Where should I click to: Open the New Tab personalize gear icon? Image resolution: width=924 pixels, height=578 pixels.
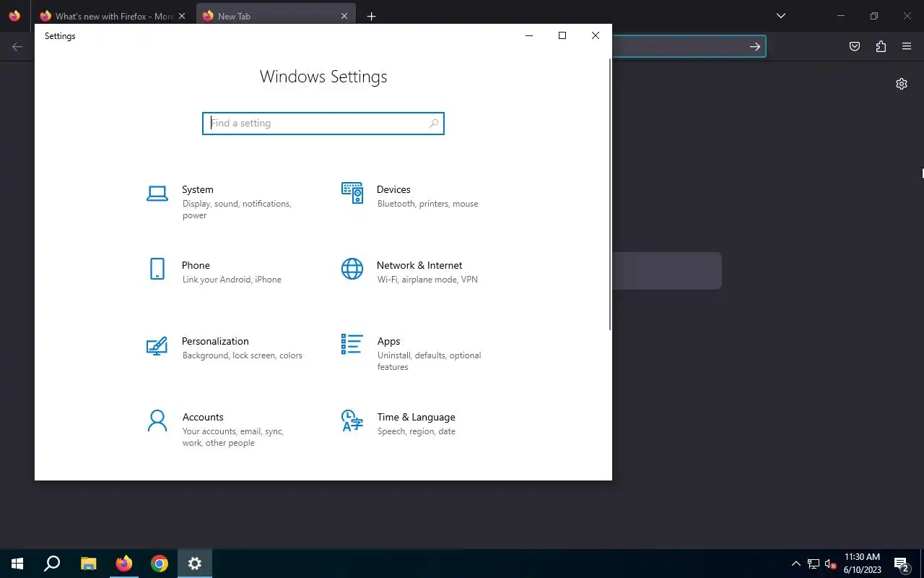point(902,84)
